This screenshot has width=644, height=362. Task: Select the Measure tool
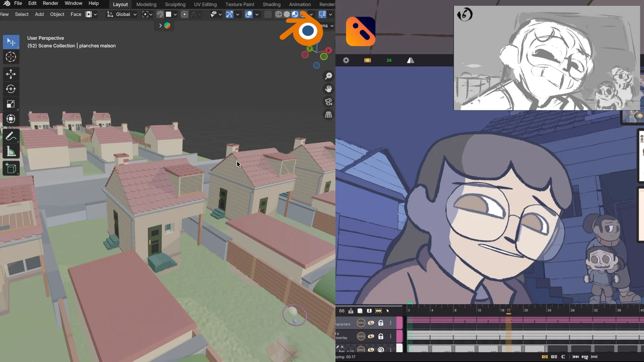(11, 152)
